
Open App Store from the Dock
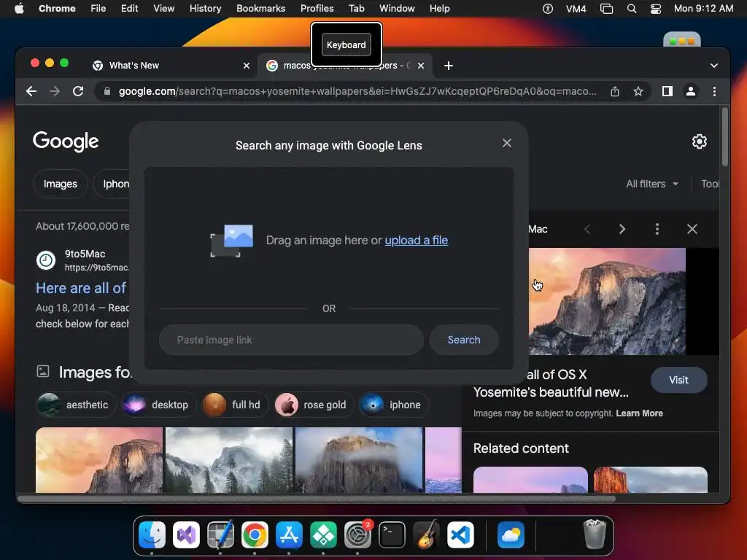(x=289, y=534)
